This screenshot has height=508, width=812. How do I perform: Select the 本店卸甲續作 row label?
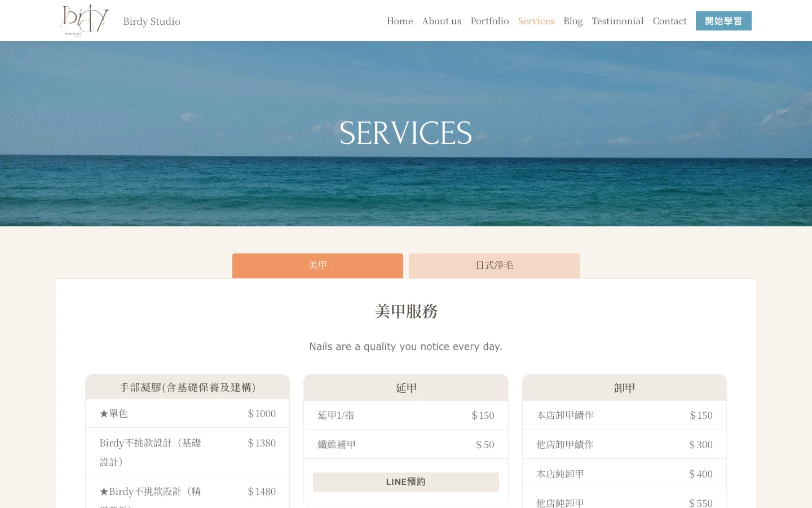click(x=565, y=415)
